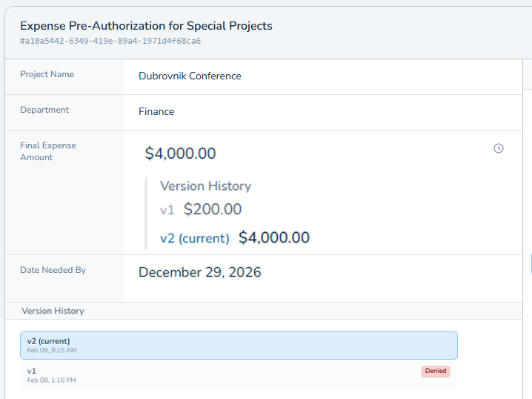Open the v1 version entry

coord(239,375)
